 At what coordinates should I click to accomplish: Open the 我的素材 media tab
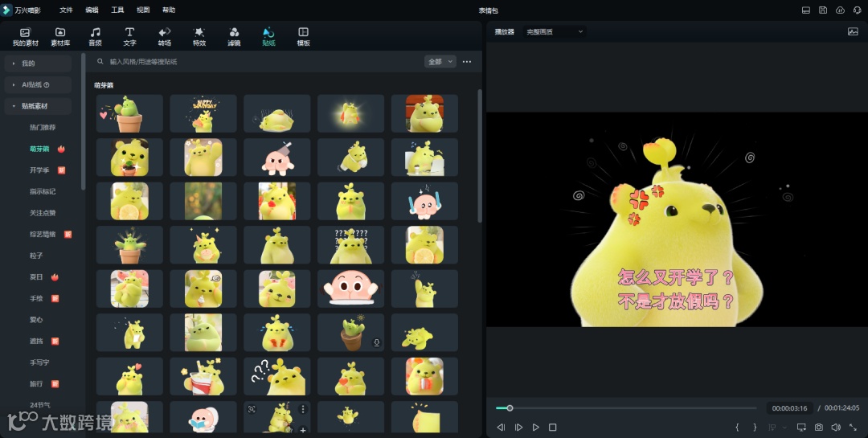coord(26,36)
